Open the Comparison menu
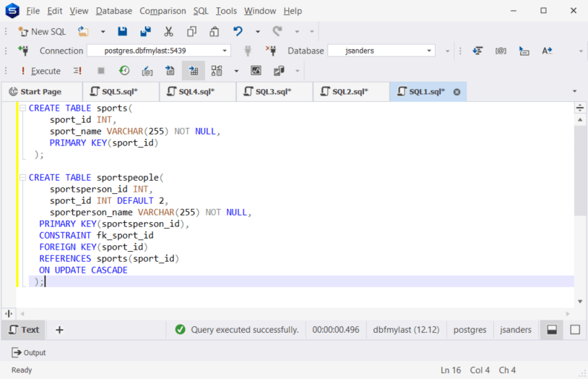The width and height of the screenshot is (588, 379). (x=163, y=11)
